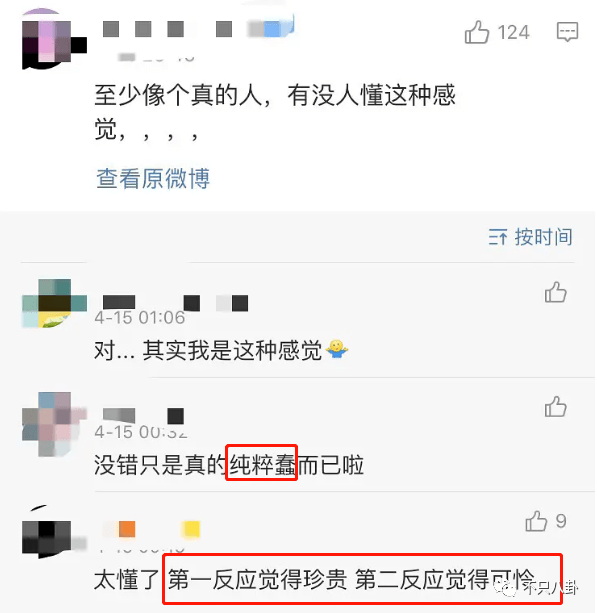
Task: Like the top comment with 124 likes
Action: (x=477, y=32)
